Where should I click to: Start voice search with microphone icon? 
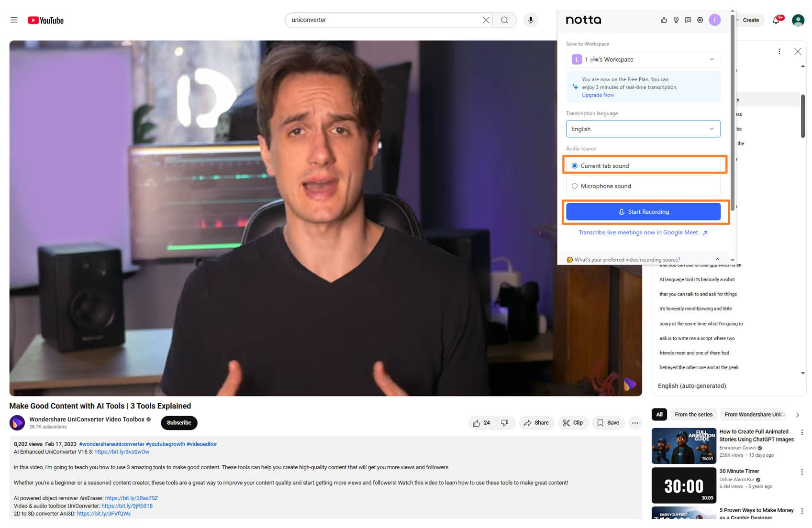click(531, 20)
